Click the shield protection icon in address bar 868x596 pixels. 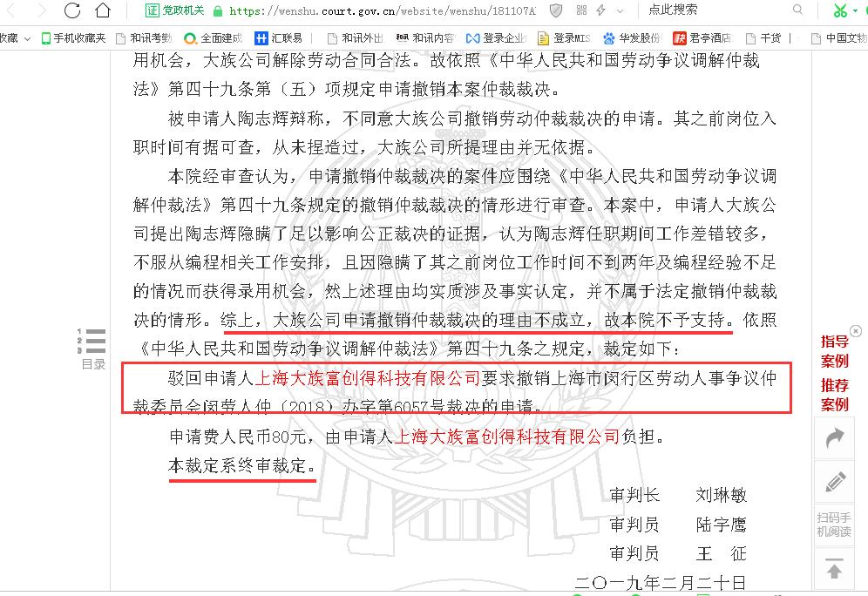tap(556, 10)
